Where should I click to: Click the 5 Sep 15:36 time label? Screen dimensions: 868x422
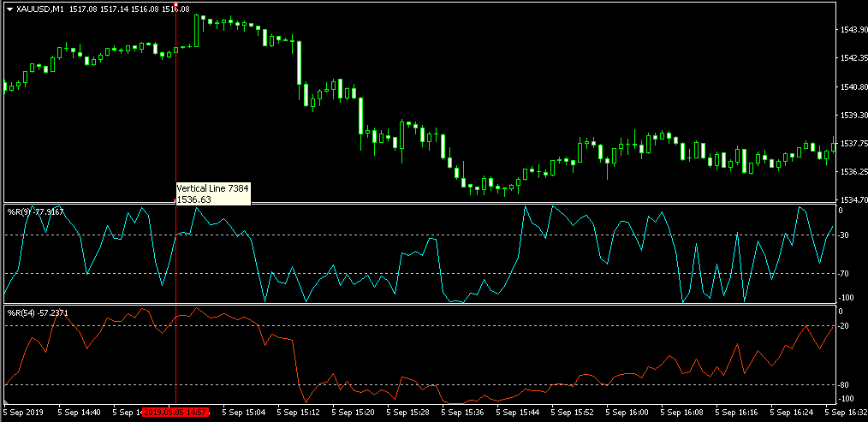(464, 413)
